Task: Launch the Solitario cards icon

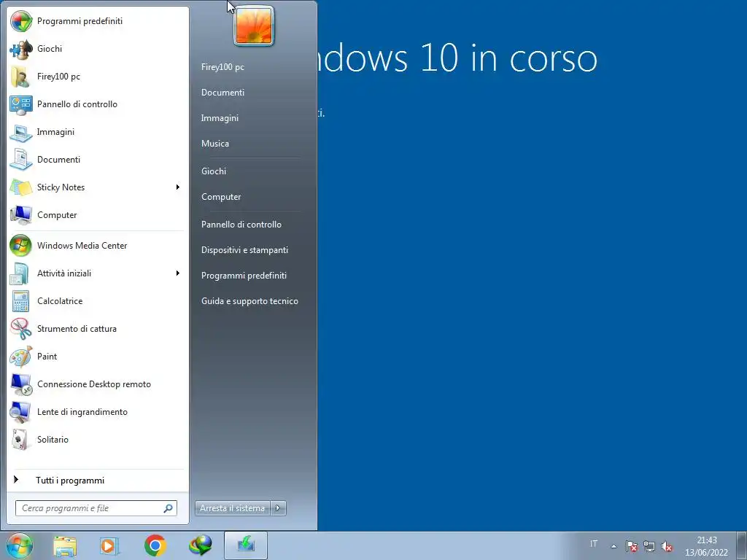Action: pos(21,440)
